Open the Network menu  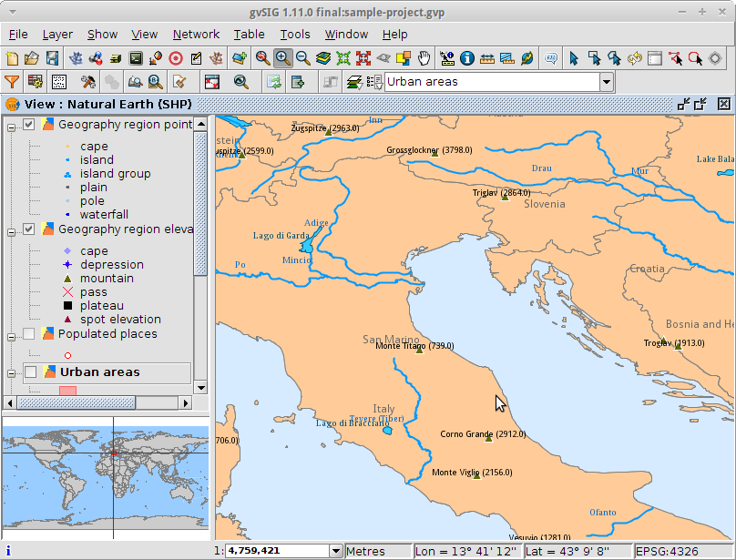coord(196,35)
